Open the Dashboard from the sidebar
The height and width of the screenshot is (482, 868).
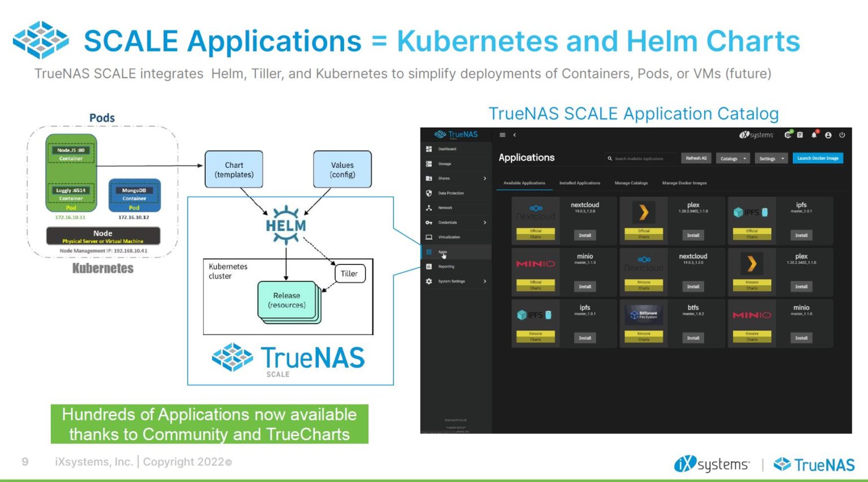pyautogui.click(x=446, y=149)
